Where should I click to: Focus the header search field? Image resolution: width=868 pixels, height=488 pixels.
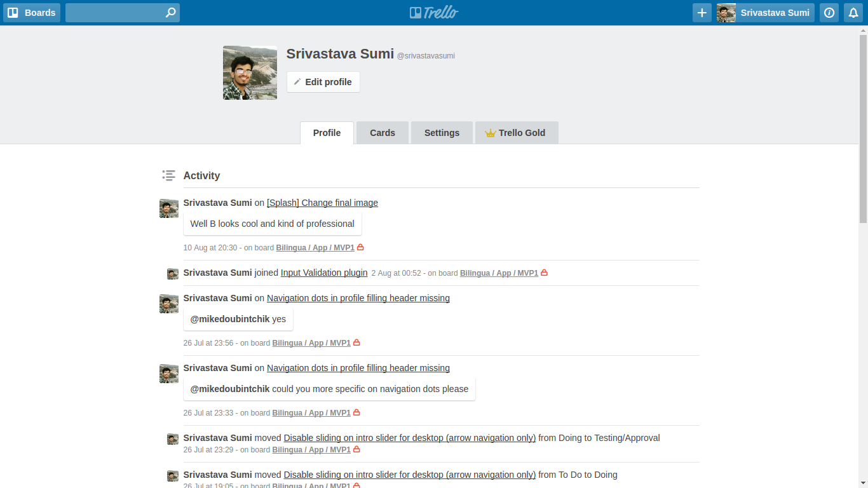tap(123, 13)
